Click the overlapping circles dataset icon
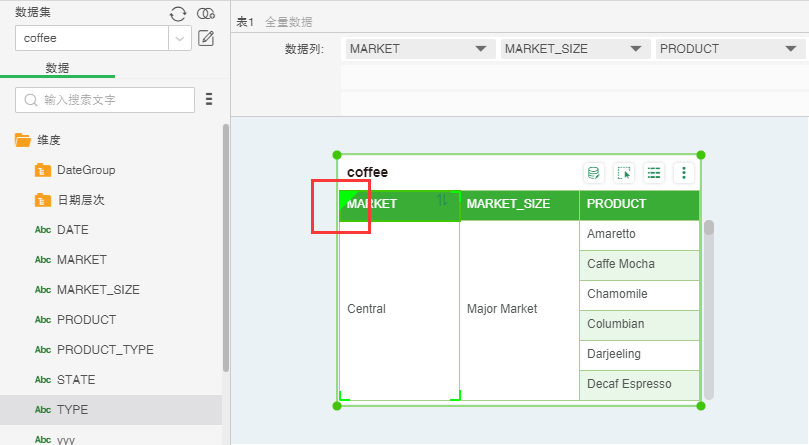This screenshot has height=445, width=809. 206,13
